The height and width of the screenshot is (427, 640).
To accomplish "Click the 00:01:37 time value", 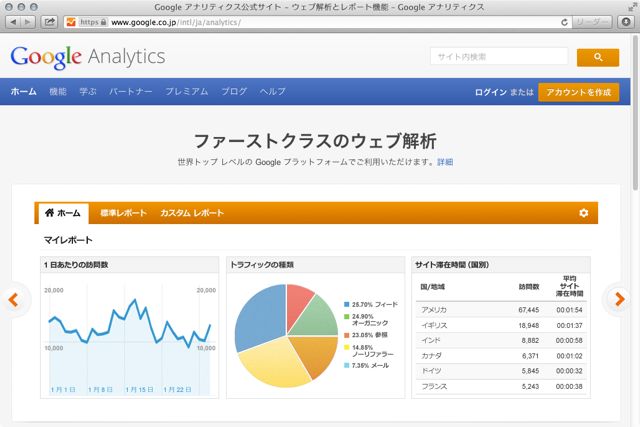I will tap(569, 325).
